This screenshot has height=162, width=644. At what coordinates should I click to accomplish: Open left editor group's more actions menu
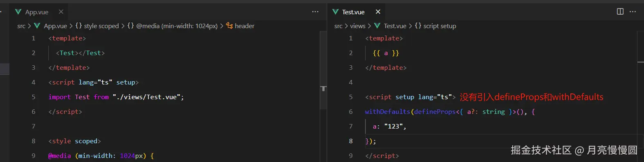[x=315, y=12]
